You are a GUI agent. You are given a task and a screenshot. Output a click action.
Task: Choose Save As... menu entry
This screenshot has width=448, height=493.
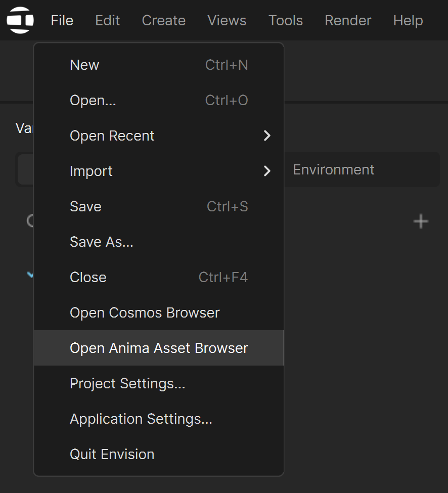point(159,242)
